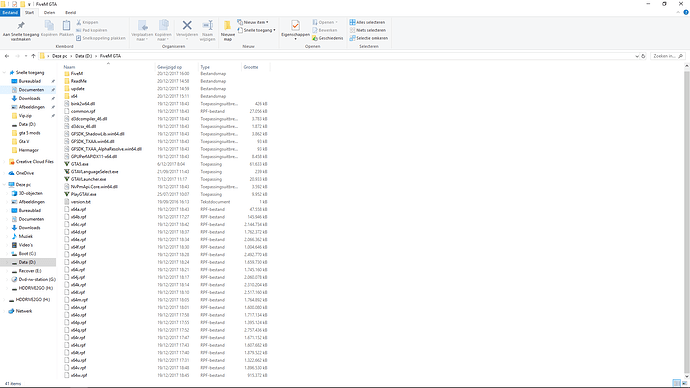690x388 pixels.
Task: Click the Rename (Naam wijzigen) icon
Action: tap(208, 26)
